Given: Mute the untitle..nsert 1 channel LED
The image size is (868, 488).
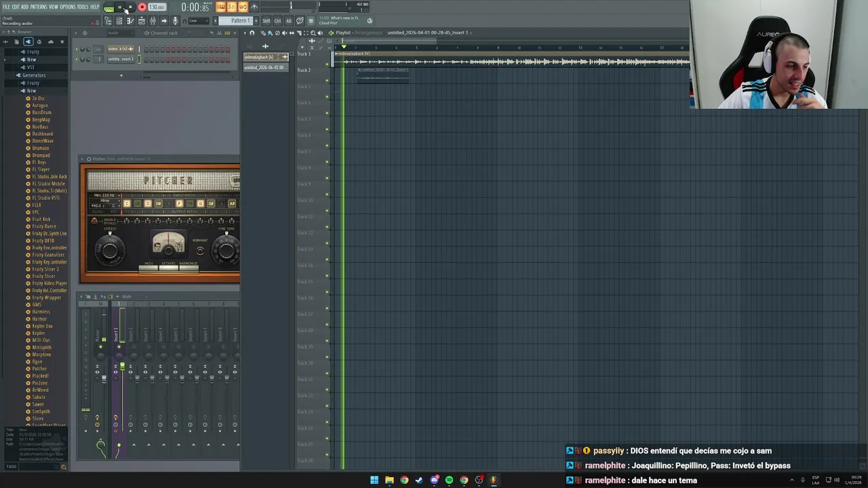Looking at the screenshot, I should [x=77, y=59].
